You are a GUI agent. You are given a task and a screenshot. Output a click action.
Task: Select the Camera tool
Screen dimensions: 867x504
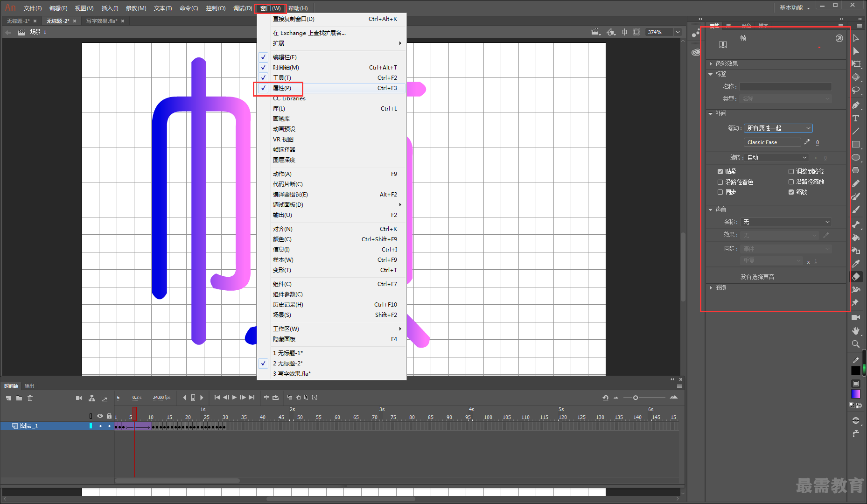[x=856, y=317]
